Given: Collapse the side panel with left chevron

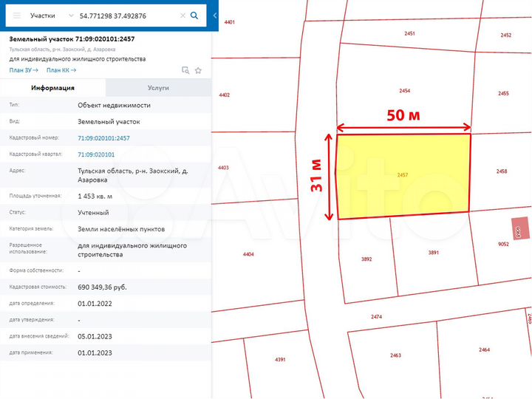Looking at the screenshot, I should 215,15.
